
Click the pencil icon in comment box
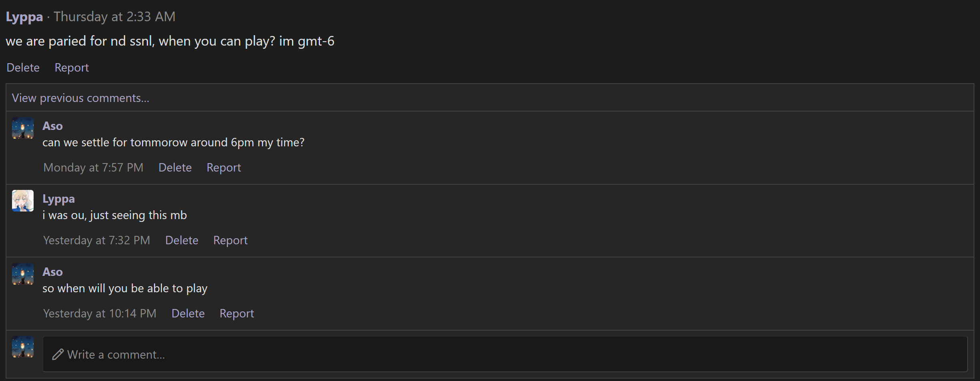click(58, 354)
